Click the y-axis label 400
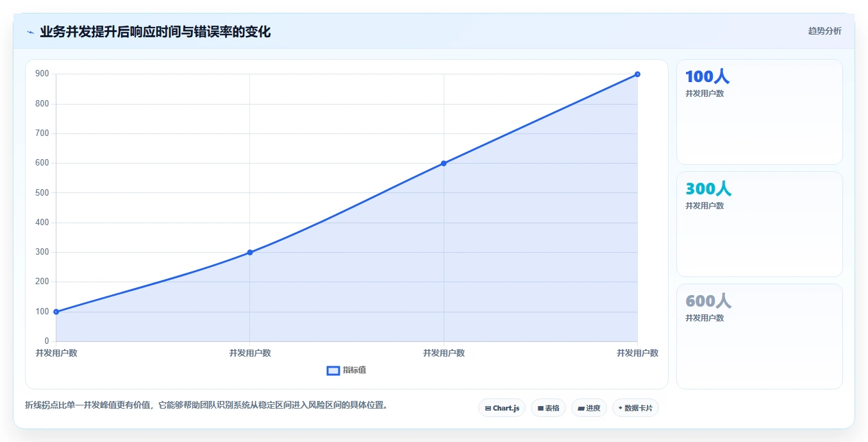Screen dimensions: 868x442 pos(42,223)
